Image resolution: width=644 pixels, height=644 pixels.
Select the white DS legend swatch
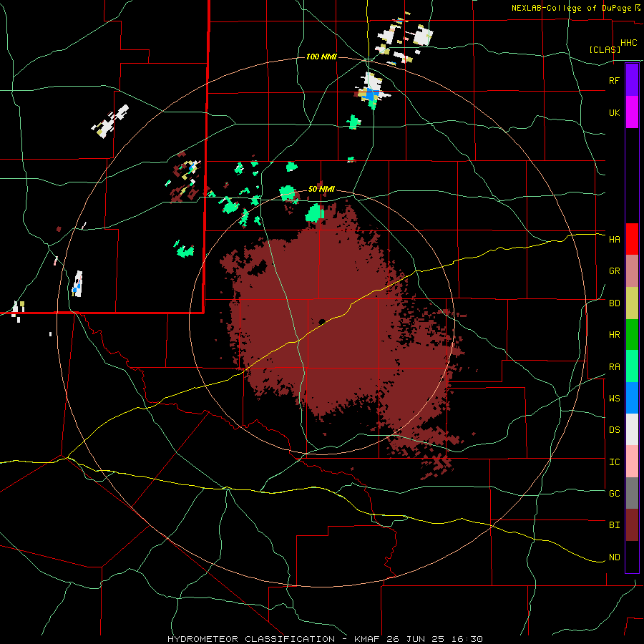(x=632, y=429)
